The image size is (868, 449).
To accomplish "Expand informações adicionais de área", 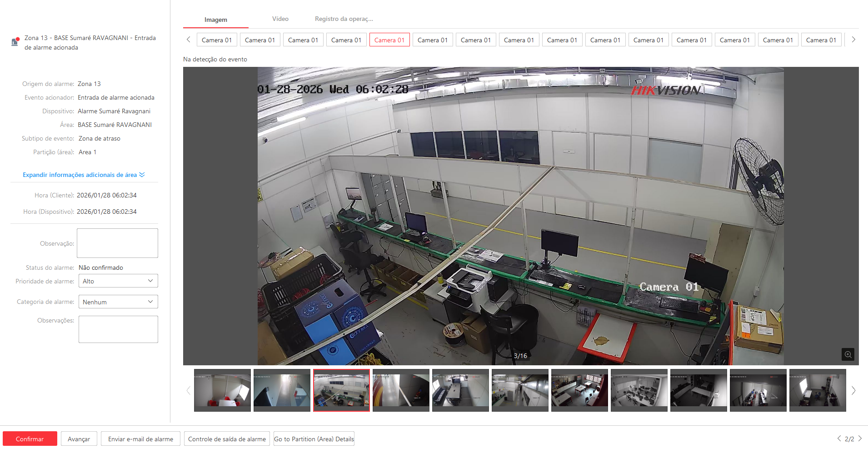I will 84,175.
